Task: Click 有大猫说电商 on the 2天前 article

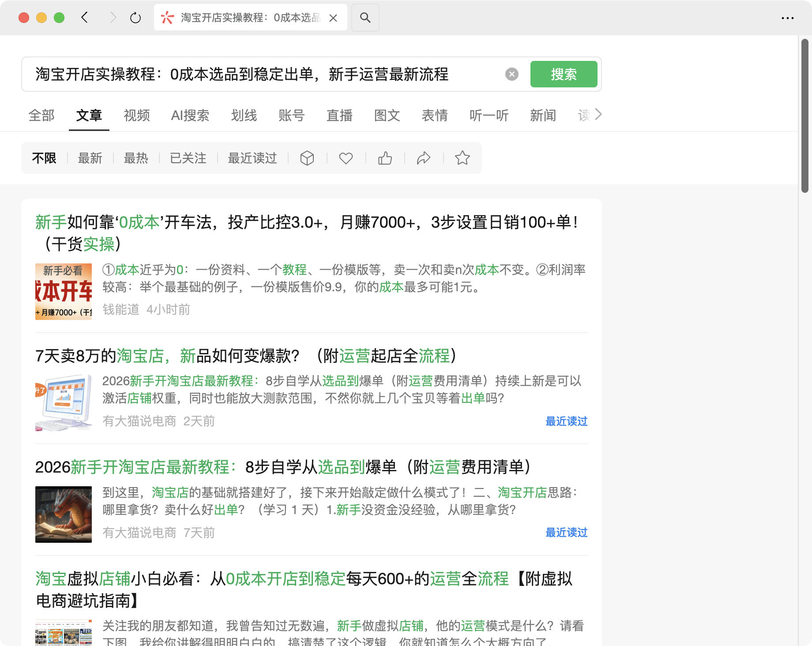Action: click(139, 421)
